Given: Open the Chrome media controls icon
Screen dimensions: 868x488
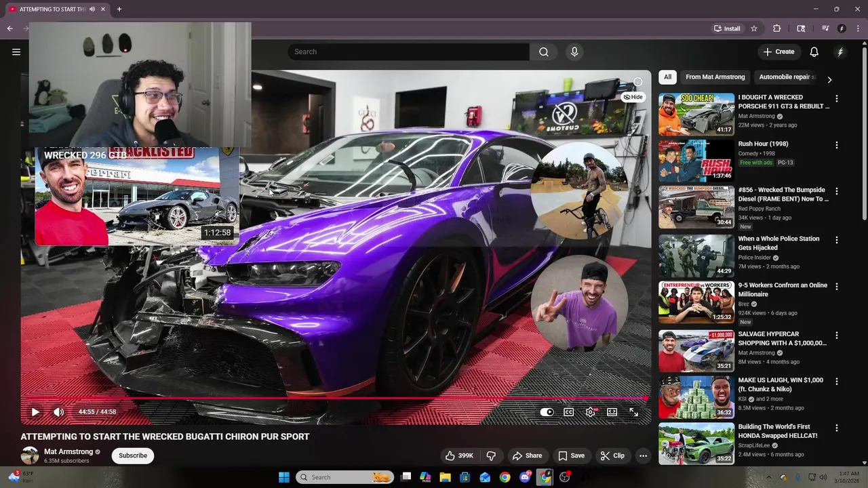Looking at the screenshot, I should 825,28.
